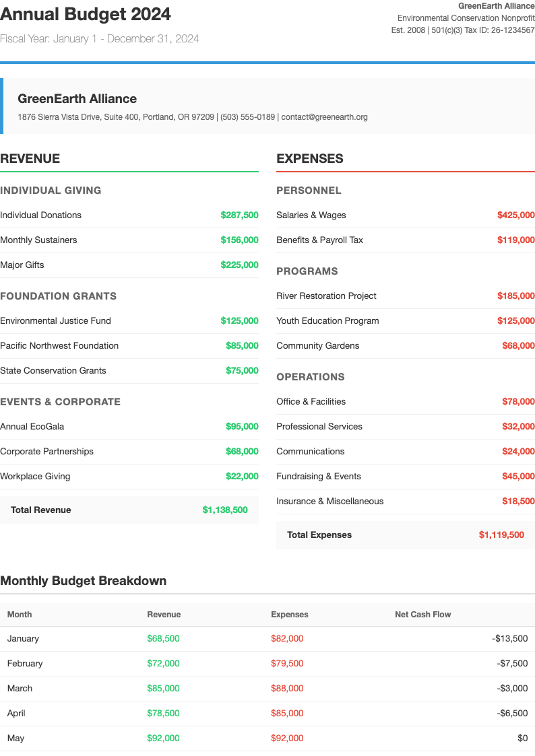Select April revenue $78,500
The width and height of the screenshot is (535, 756).
pyautogui.click(x=164, y=714)
